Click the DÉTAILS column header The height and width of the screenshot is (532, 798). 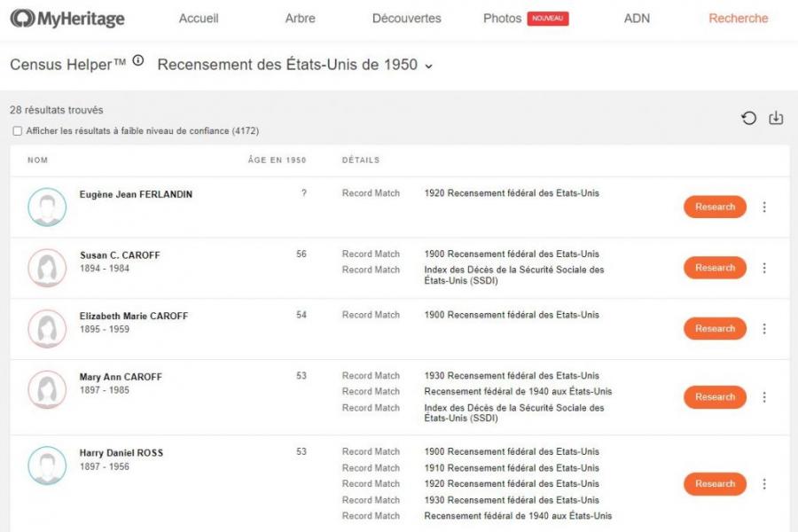361,160
